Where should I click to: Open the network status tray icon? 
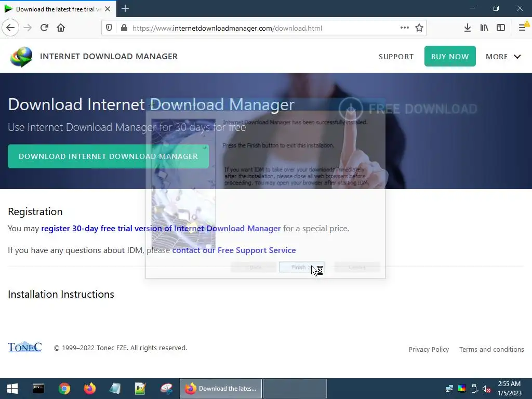tap(449, 389)
